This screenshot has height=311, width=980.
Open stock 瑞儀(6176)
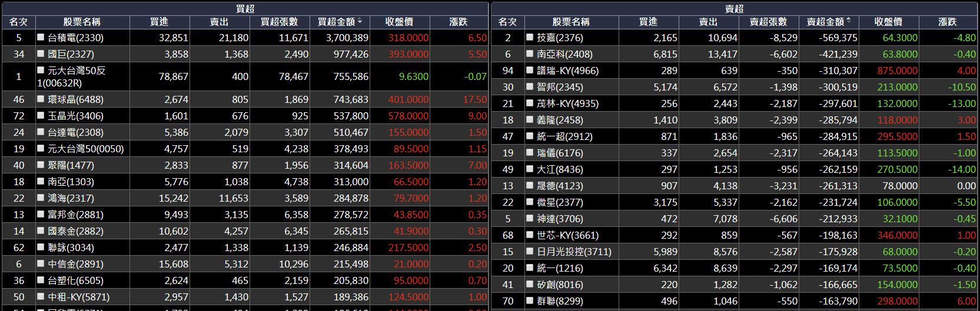pyautogui.click(x=560, y=153)
